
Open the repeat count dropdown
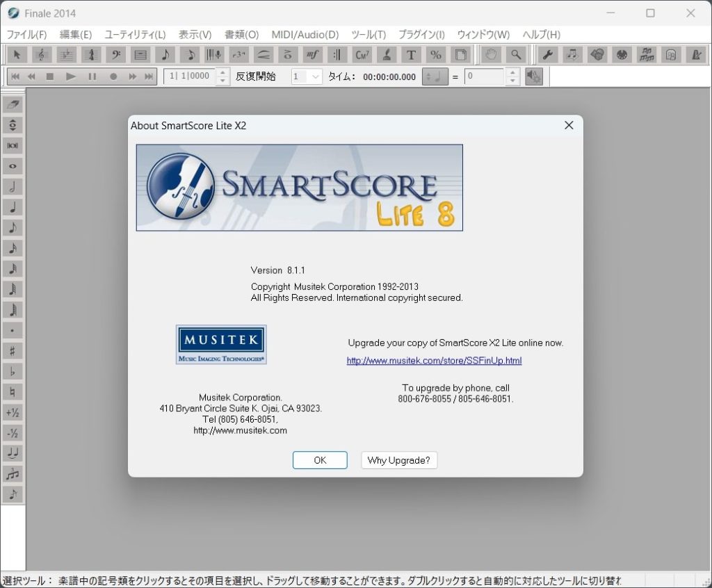click(x=307, y=77)
